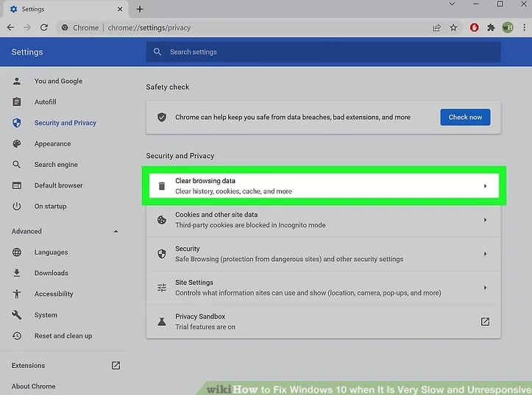
Task: Click the red shield extension icon
Action: [x=475, y=28]
